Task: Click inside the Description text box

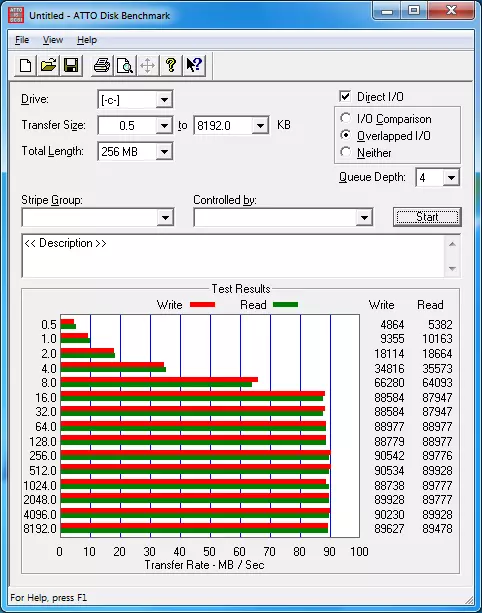Action: pyautogui.click(x=233, y=256)
